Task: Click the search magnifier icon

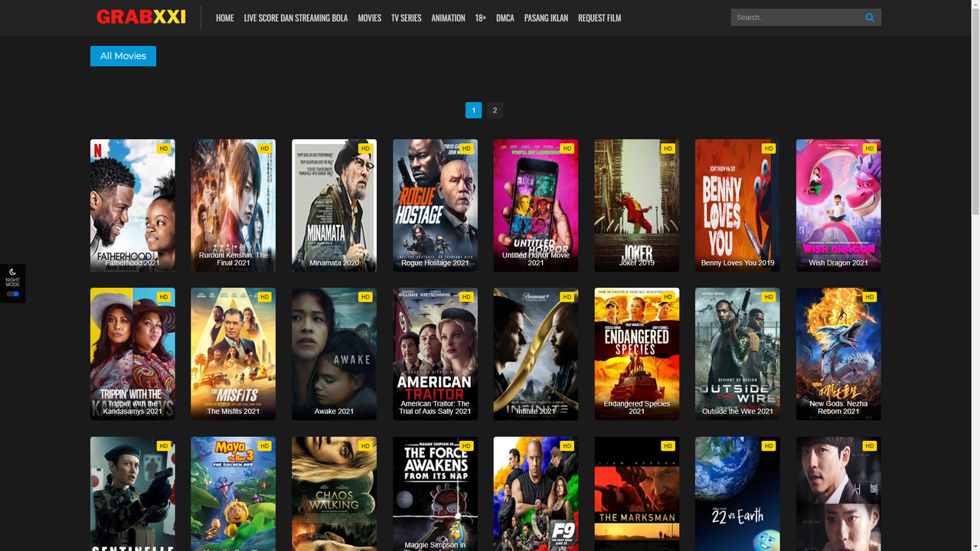Action: pos(870,18)
